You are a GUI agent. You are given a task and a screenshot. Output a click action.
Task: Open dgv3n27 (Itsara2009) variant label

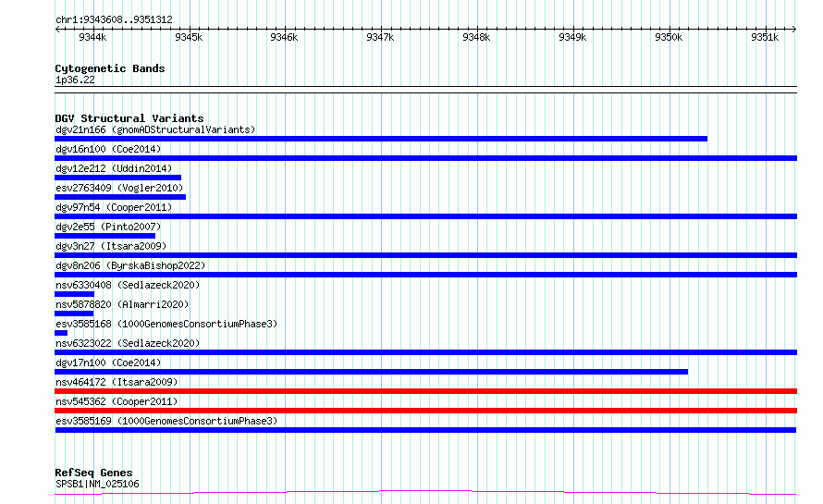(111, 246)
